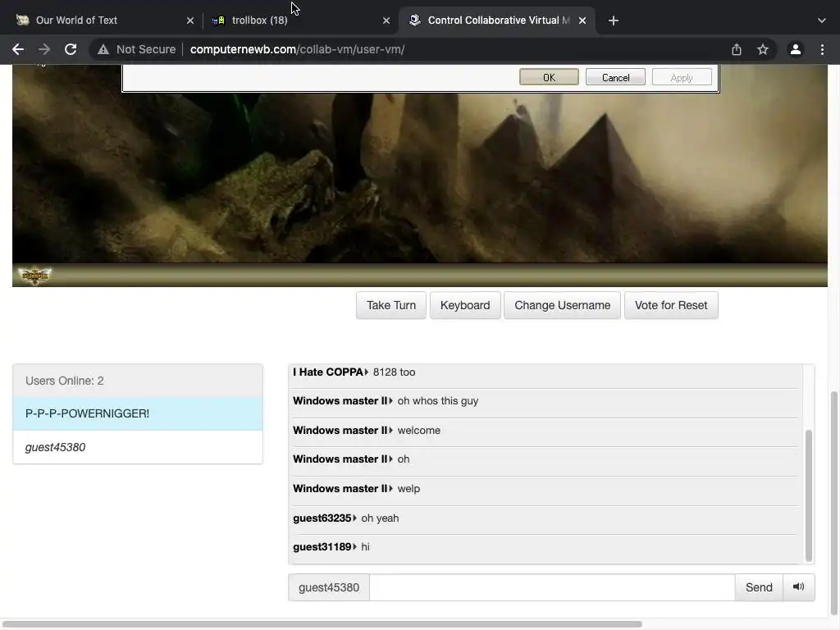Open the on-screen Keyboard button
Screen dimensions: 840x630
(465, 305)
